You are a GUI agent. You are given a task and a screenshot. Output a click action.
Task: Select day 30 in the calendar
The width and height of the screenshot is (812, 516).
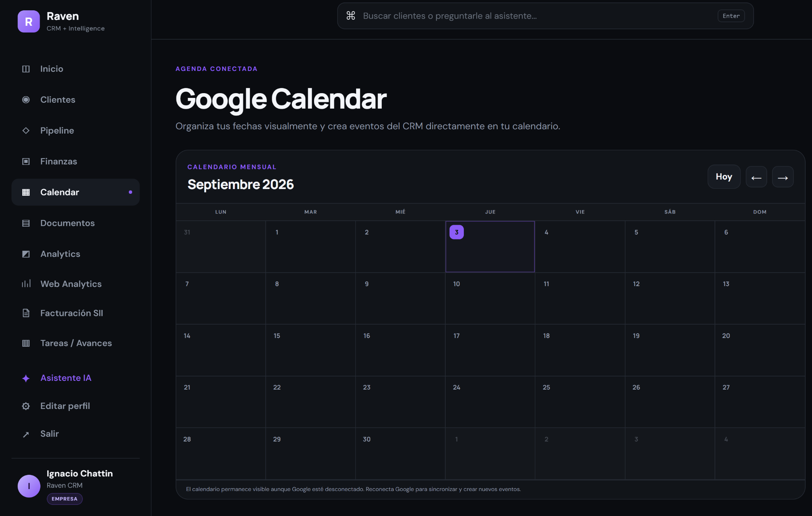[x=400, y=454]
